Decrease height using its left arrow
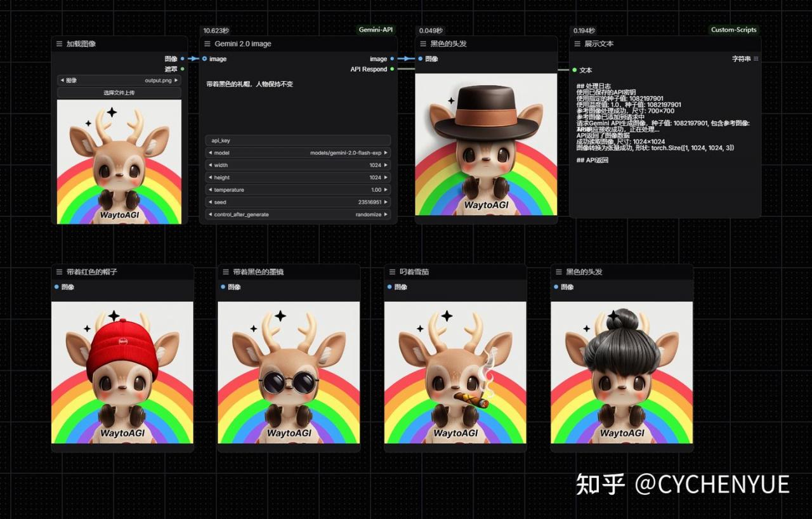Image resolution: width=812 pixels, height=519 pixels. point(210,178)
